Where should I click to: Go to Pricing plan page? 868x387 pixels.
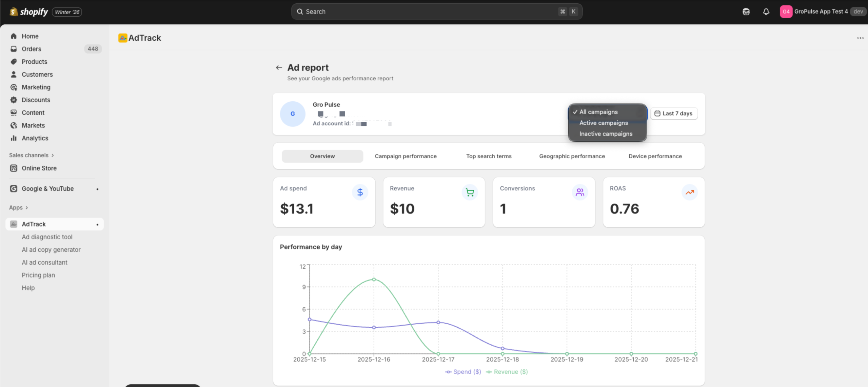click(38, 275)
